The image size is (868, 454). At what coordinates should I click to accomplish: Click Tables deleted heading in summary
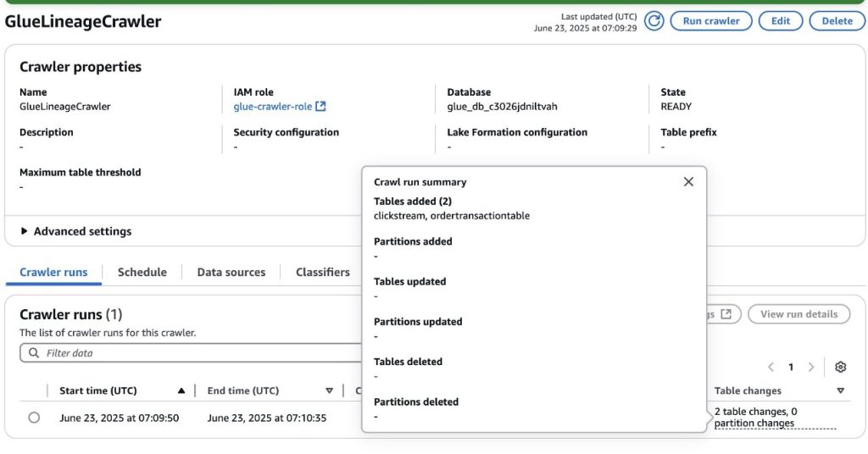[408, 362]
